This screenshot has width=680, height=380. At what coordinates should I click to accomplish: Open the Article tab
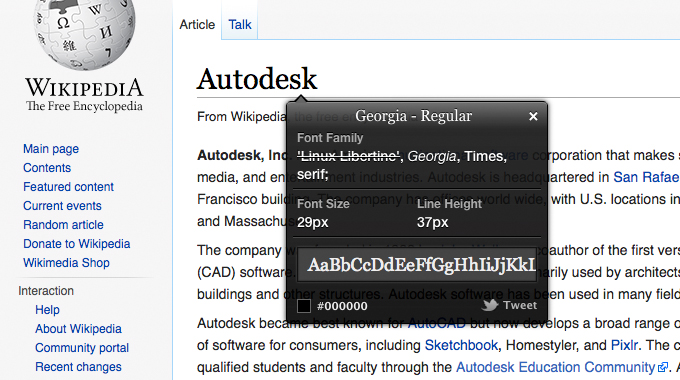point(197,25)
